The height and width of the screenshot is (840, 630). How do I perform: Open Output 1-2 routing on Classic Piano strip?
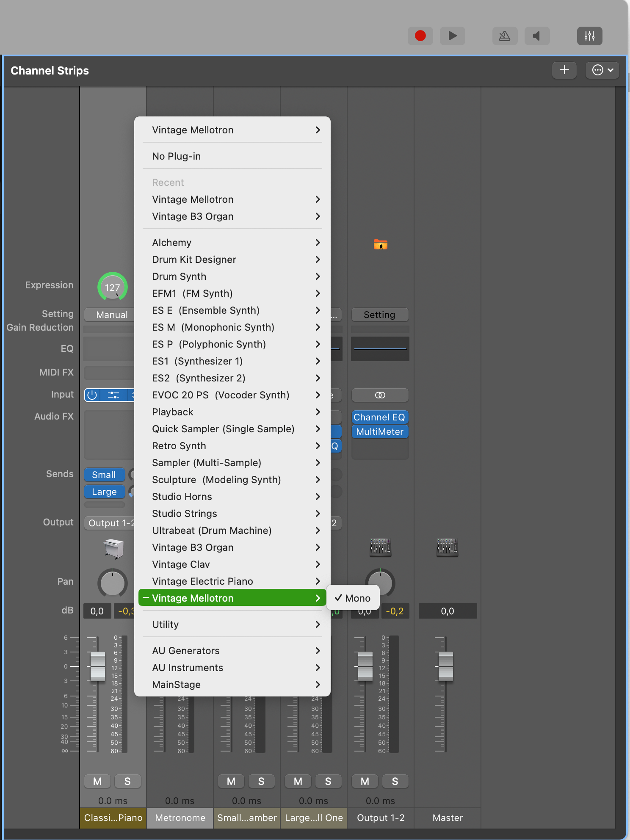coord(110,523)
